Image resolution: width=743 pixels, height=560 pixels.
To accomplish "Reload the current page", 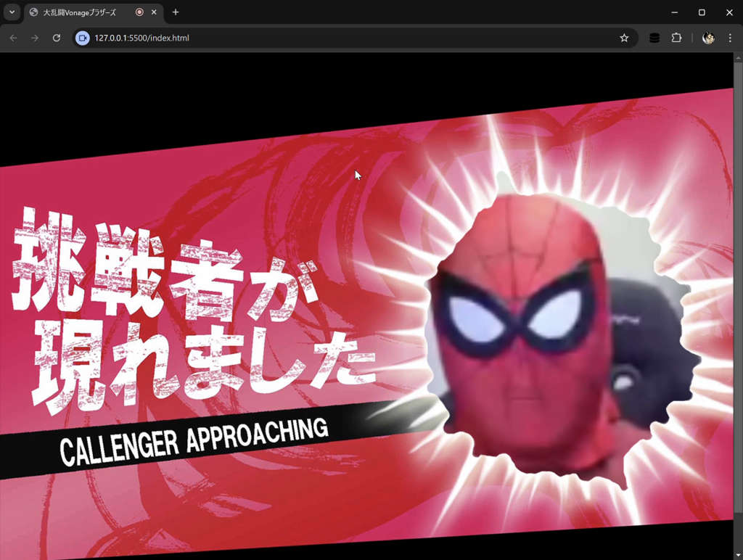I will (57, 38).
